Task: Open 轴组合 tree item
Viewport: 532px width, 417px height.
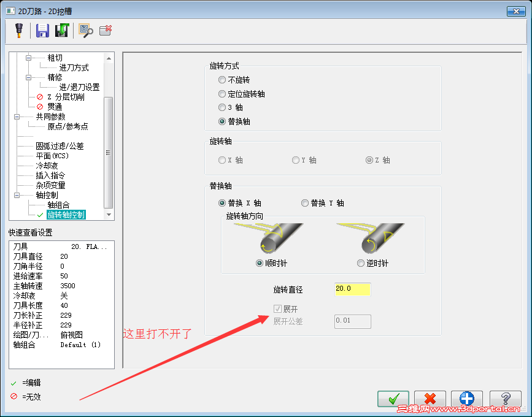Action: [58, 205]
